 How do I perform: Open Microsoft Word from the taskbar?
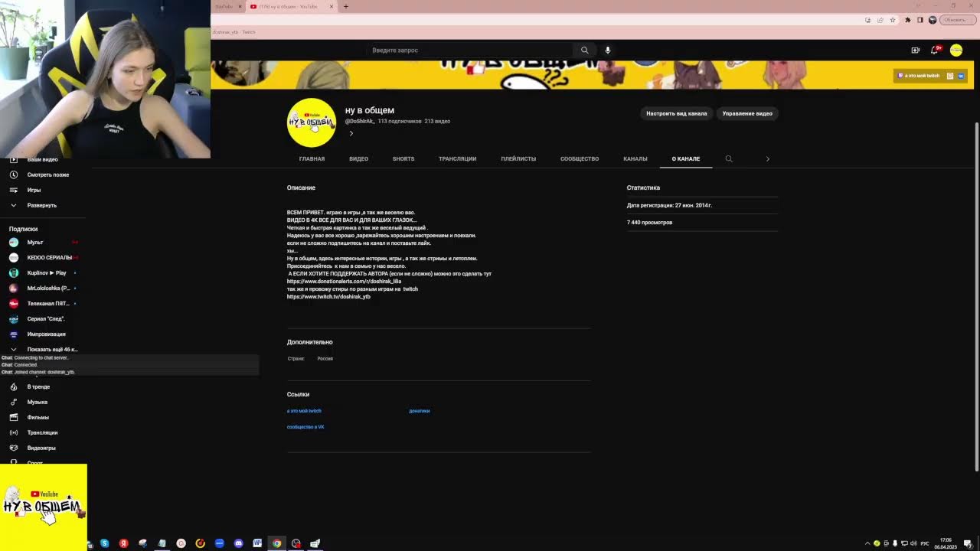(257, 543)
